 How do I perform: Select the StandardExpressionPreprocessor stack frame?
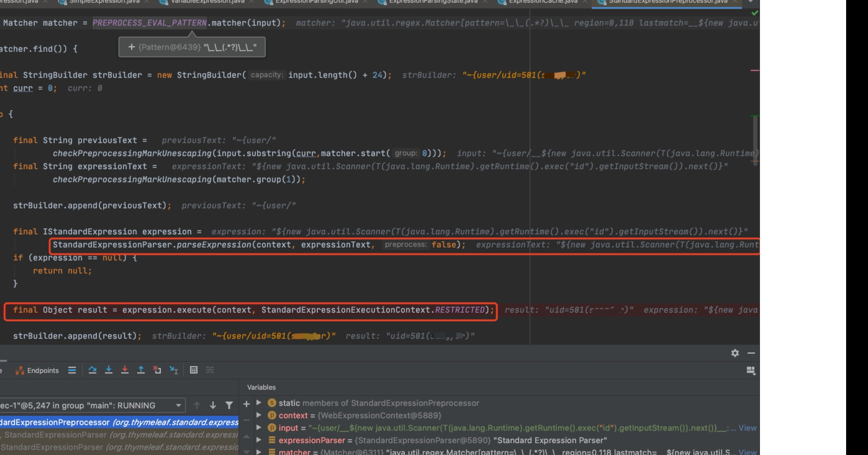119,422
